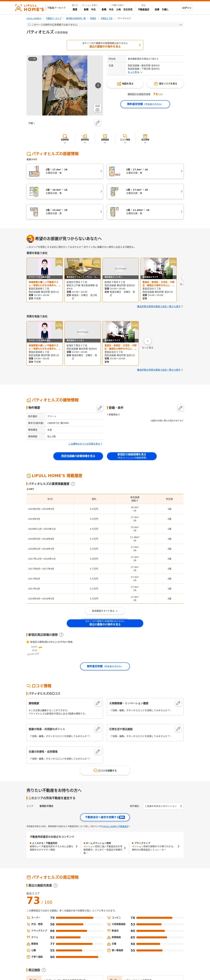This screenshot has width=210, height=980.
Task: Click 口コミを投稿する button
Action: [105, 770]
